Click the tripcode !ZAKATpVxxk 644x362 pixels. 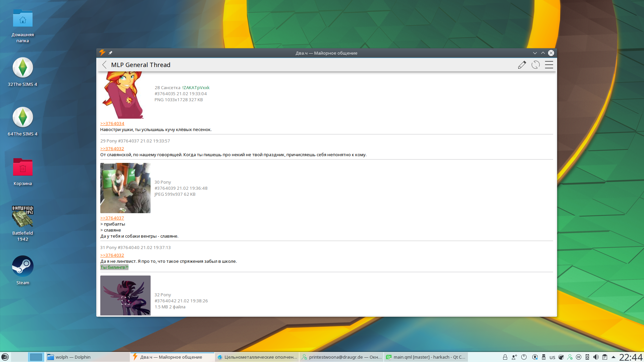[x=196, y=87]
